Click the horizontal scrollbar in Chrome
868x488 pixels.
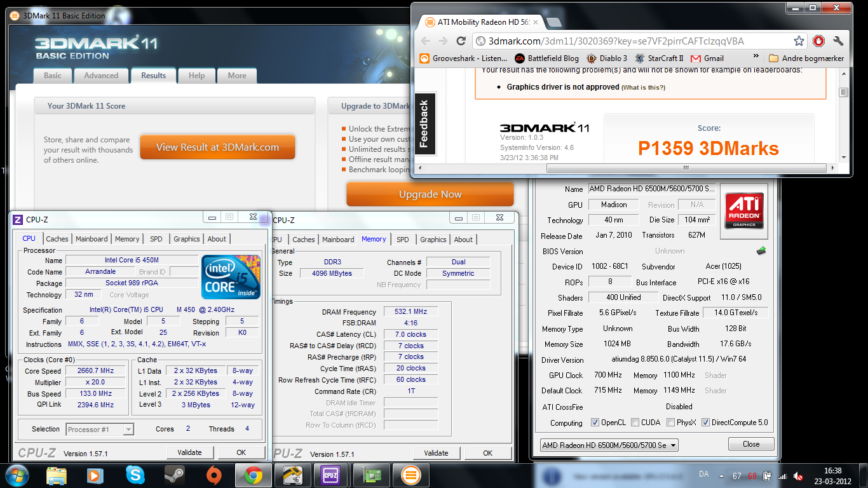[686, 168]
